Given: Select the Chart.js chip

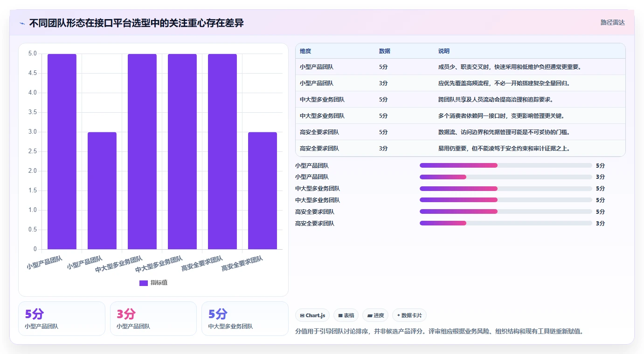Looking at the screenshot, I should coord(312,315).
